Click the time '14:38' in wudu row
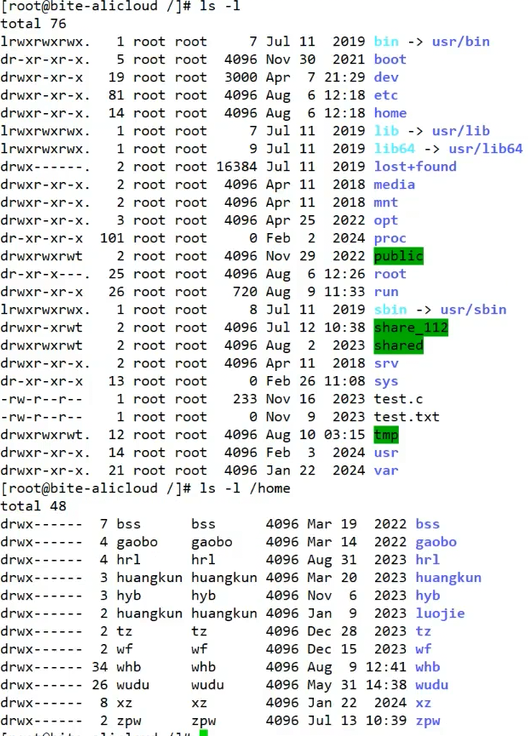Screen dimensions: 532x736 click(386, 685)
